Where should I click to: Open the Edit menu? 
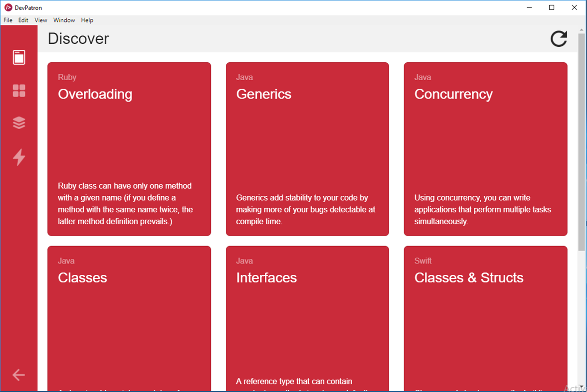point(23,20)
